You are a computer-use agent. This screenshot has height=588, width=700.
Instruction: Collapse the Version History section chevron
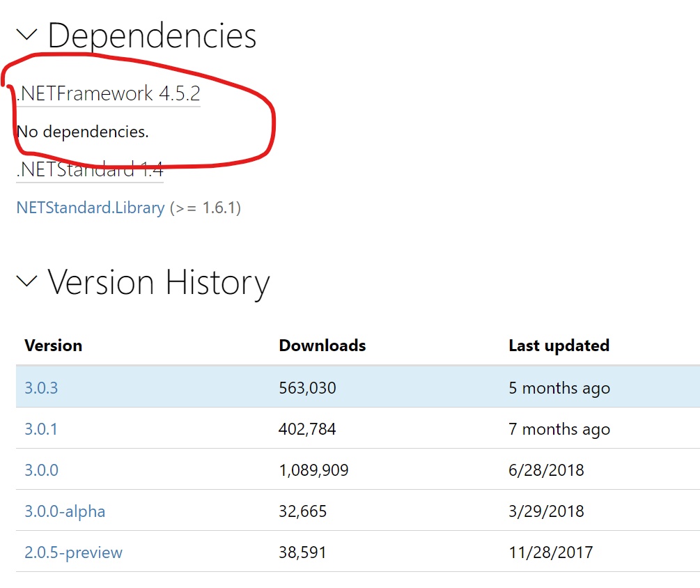point(26,280)
